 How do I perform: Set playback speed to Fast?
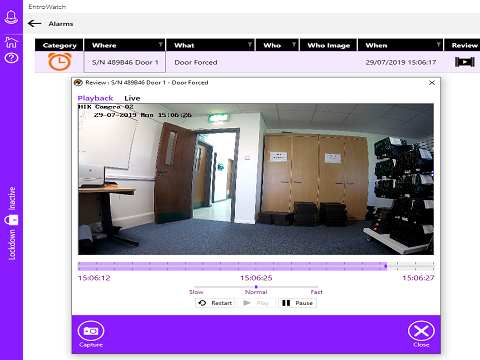[316, 292]
